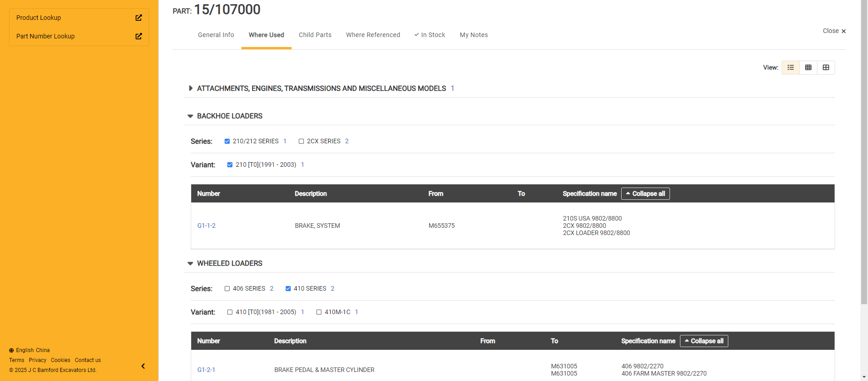Screen dimensions: 868x381
Task: Switch to list view icon
Action: 791,67
